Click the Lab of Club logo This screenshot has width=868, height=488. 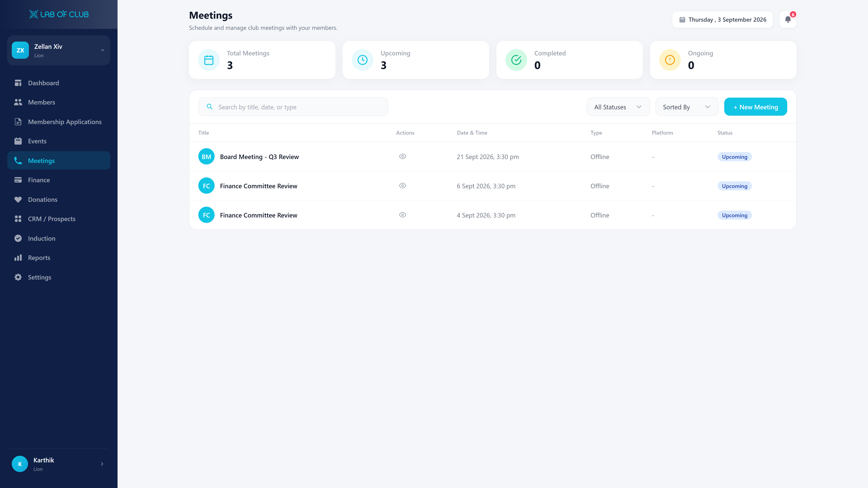[x=59, y=14]
